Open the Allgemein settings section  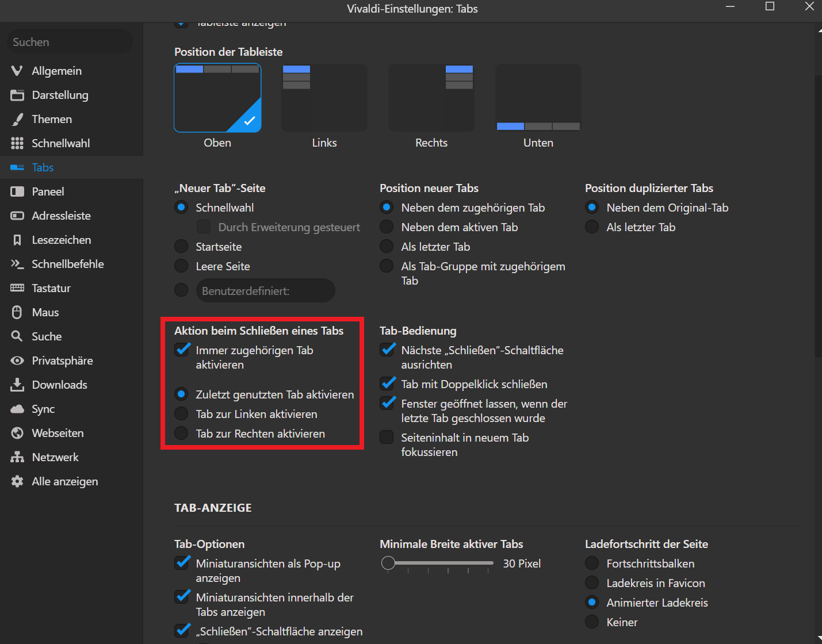(x=71, y=71)
